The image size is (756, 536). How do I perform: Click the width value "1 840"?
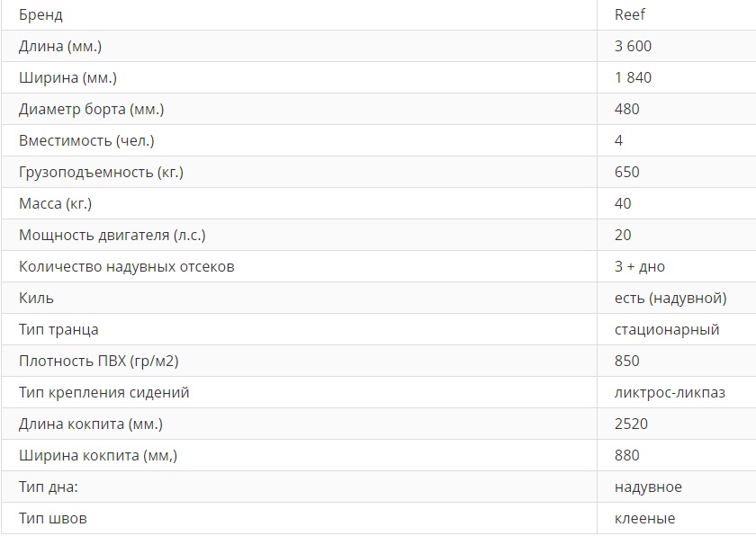(633, 78)
